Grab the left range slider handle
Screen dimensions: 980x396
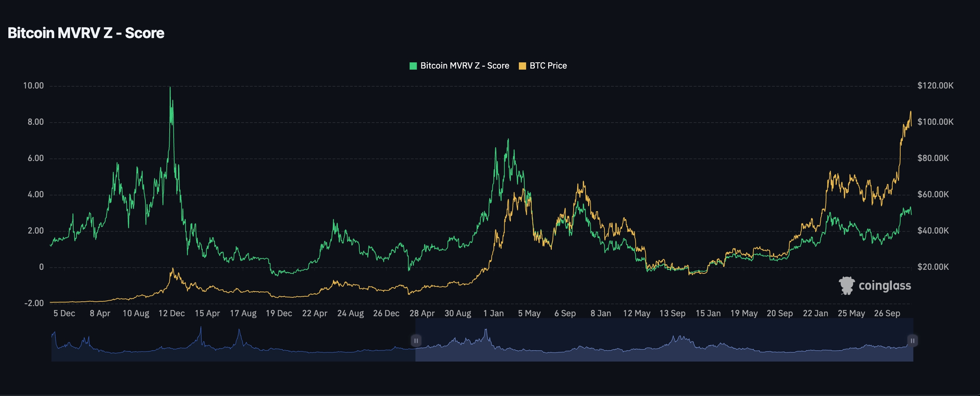pos(416,341)
